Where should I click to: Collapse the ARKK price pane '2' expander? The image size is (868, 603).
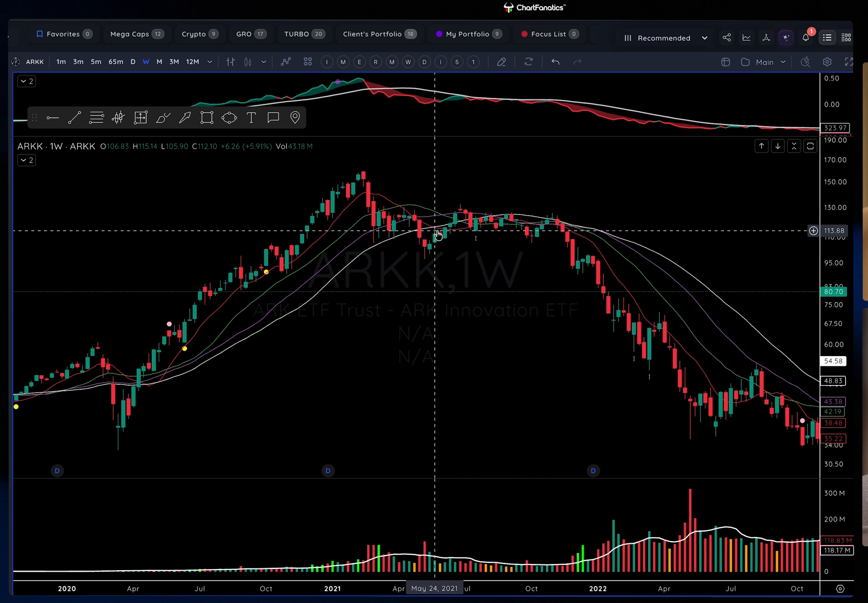(27, 160)
